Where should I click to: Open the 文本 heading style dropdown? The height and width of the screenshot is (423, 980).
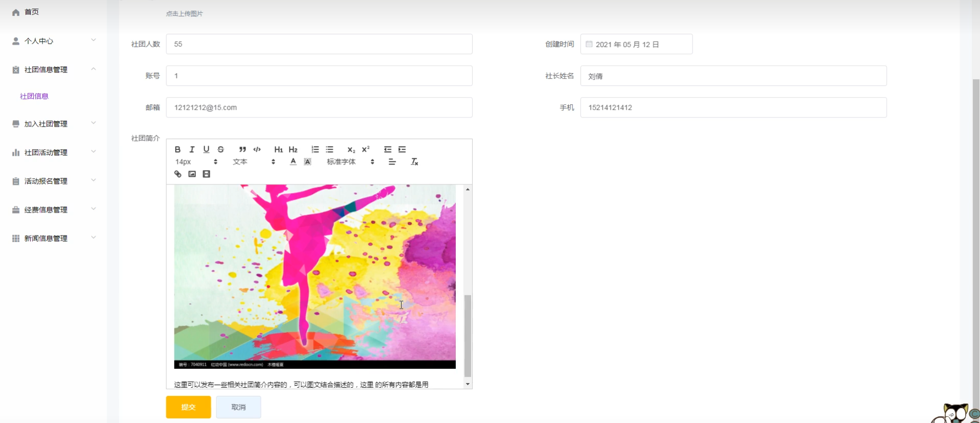254,161
